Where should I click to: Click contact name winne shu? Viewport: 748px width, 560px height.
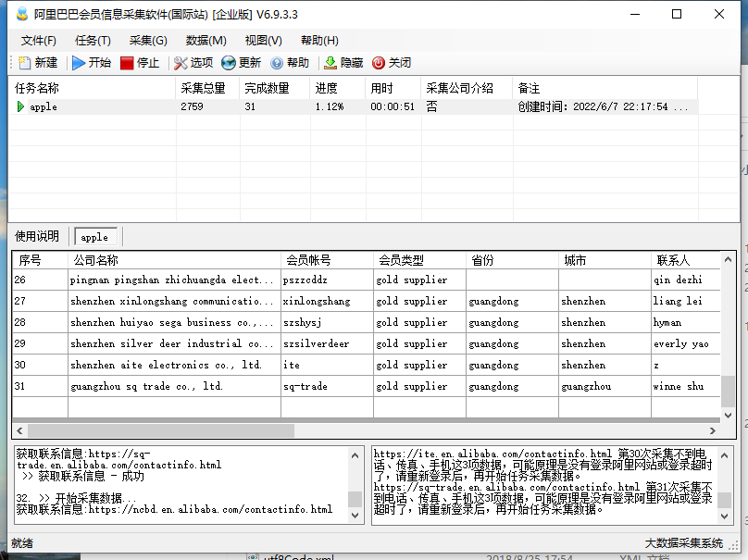[679, 386]
